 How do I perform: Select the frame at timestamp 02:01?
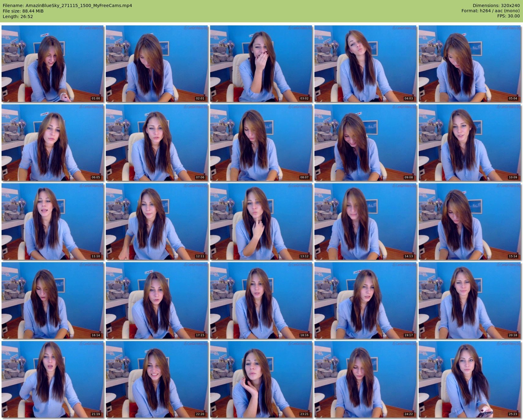[x=157, y=64]
